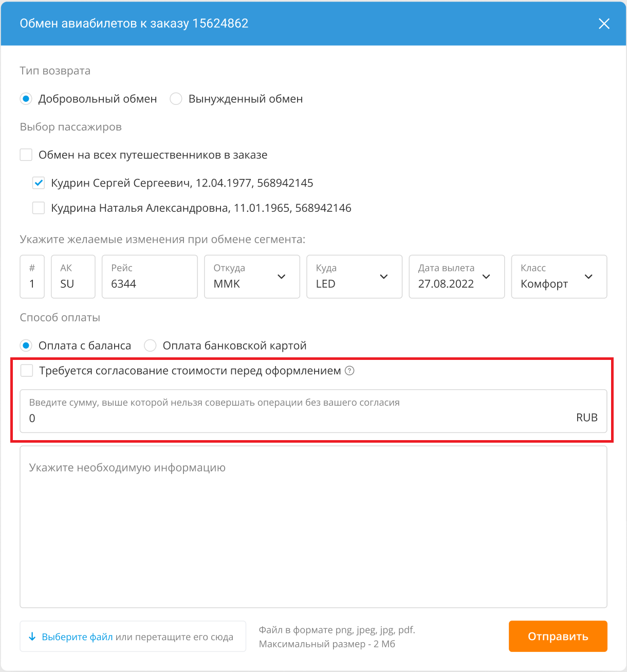Choose Оплата с баланса payment option
This screenshot has height=672, width=627.
[26, 346]
